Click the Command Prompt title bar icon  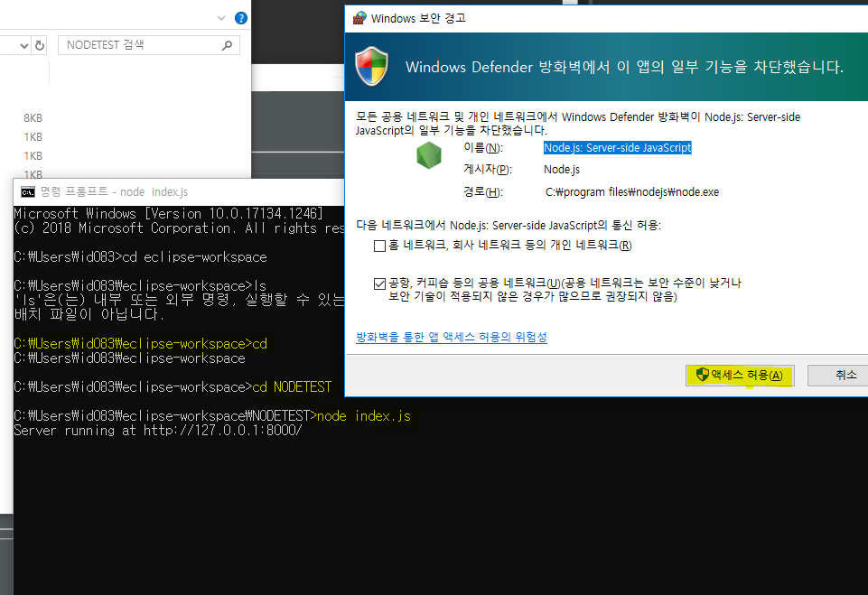[x=28, y=192]
